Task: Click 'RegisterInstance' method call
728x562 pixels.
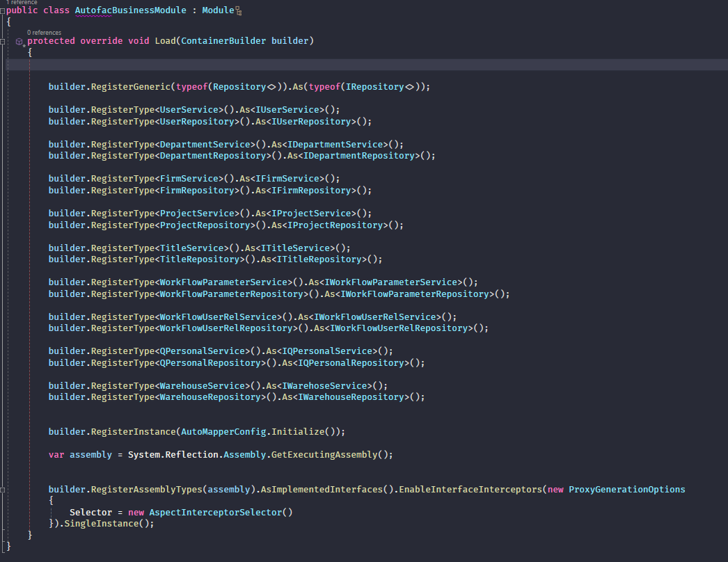Action: tap(133, 432)
